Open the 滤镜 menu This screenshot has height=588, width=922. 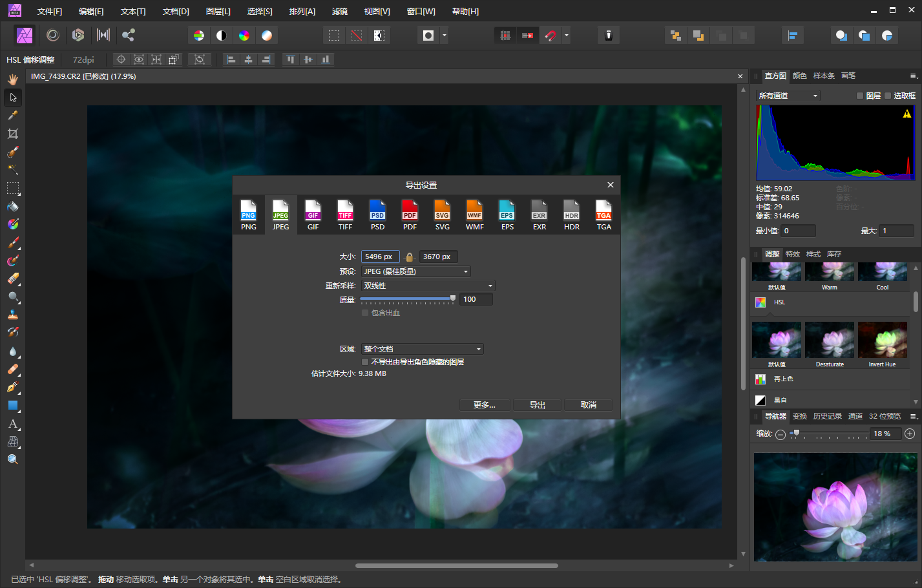click(339, 12)
